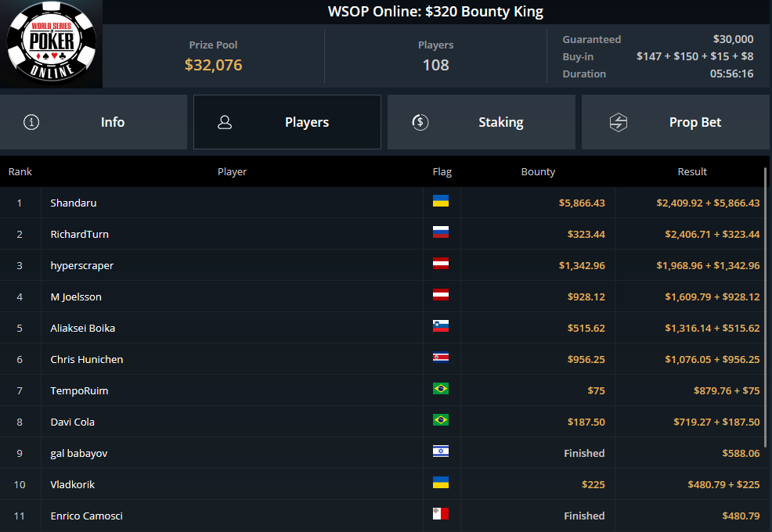The image size is (772, 532).
Task: Select the Players tab label
Action: (x=307, y=122)
